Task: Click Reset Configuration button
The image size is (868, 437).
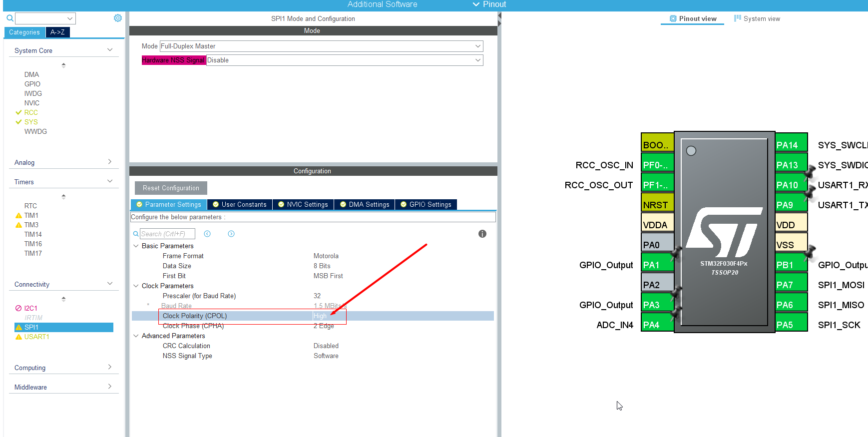Action: [171, 188]
